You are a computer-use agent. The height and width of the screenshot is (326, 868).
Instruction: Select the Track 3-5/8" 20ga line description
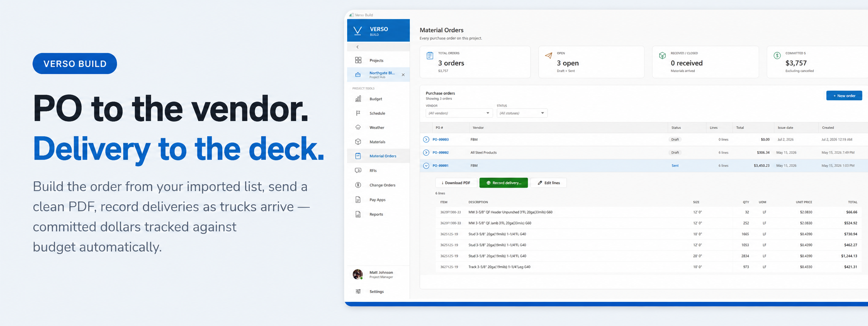[x=499, y=267]
